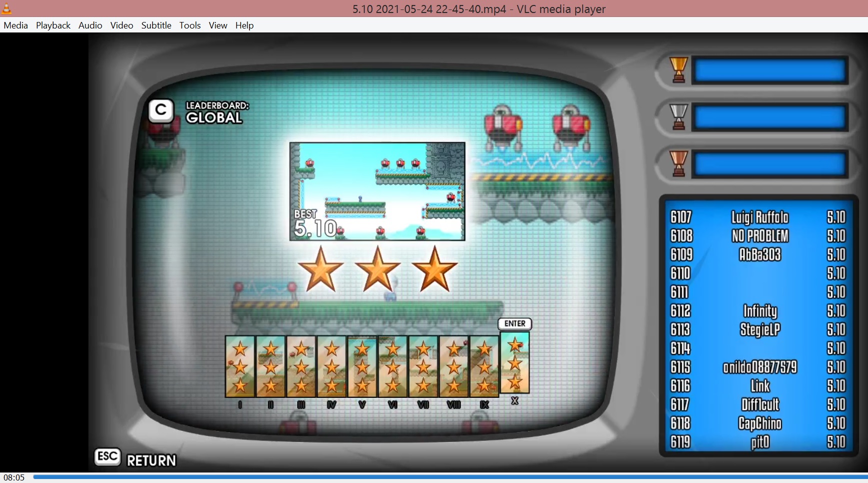Click the bronze trophy icon
Viewport: 868px width, 483px height.
point(679,163)
